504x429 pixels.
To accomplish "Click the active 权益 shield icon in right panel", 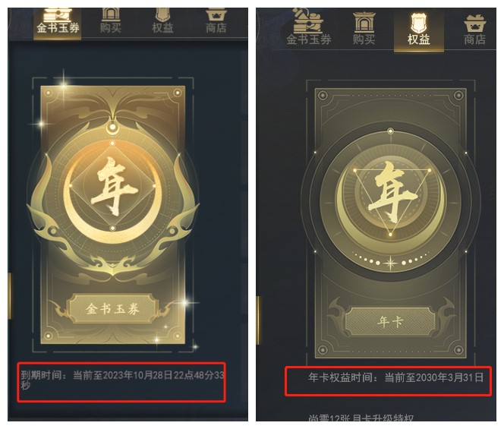I will pos(418,23).
